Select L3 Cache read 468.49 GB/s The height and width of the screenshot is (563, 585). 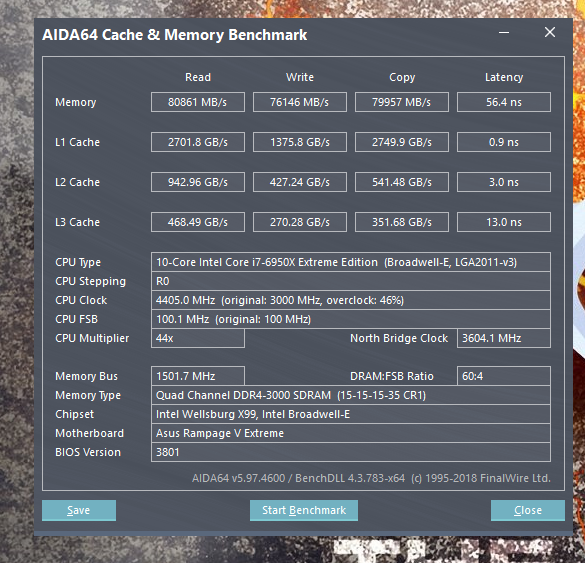tap(198, 222)
